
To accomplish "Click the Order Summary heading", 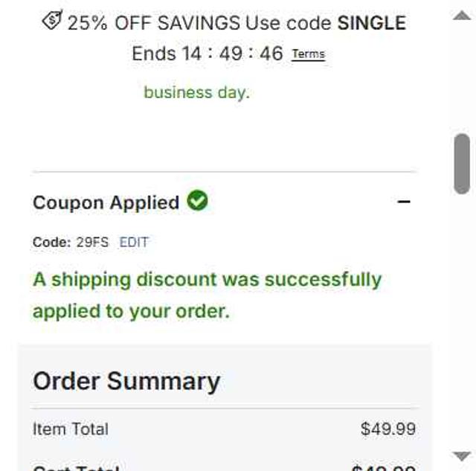I will [x=126, y=381].
